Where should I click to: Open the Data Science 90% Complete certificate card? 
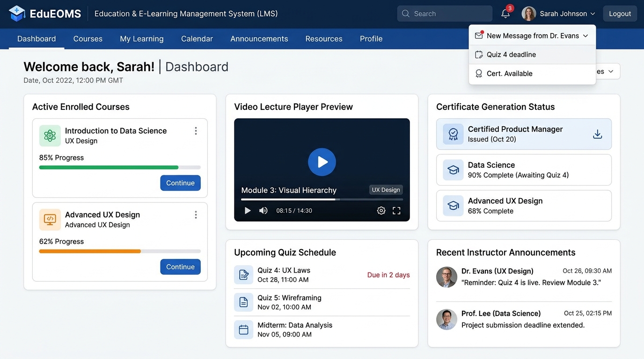524,170
